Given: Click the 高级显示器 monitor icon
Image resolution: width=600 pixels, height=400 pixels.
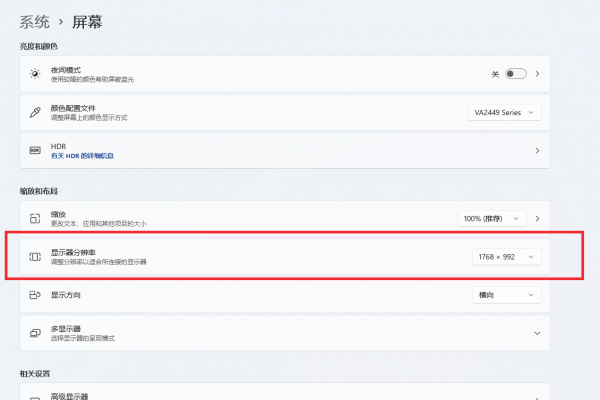Looking at the screenshot, I should tap(35, 396).
